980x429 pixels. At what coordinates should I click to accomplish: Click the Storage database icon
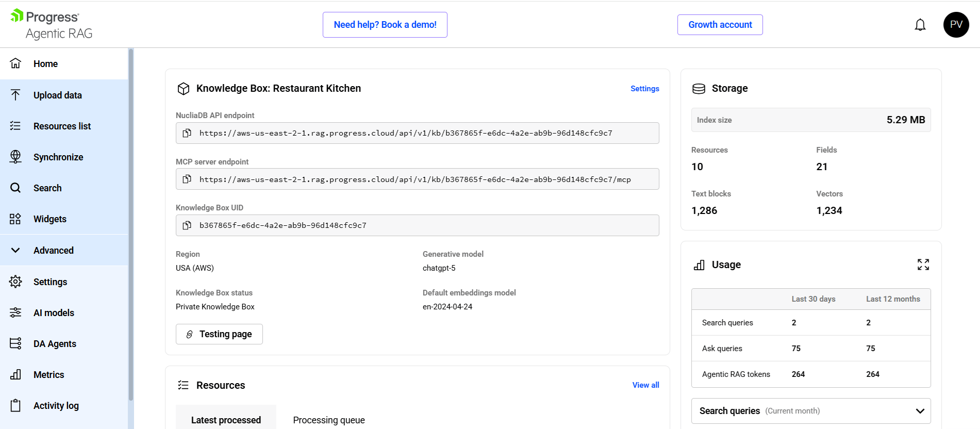pos(699,89)
